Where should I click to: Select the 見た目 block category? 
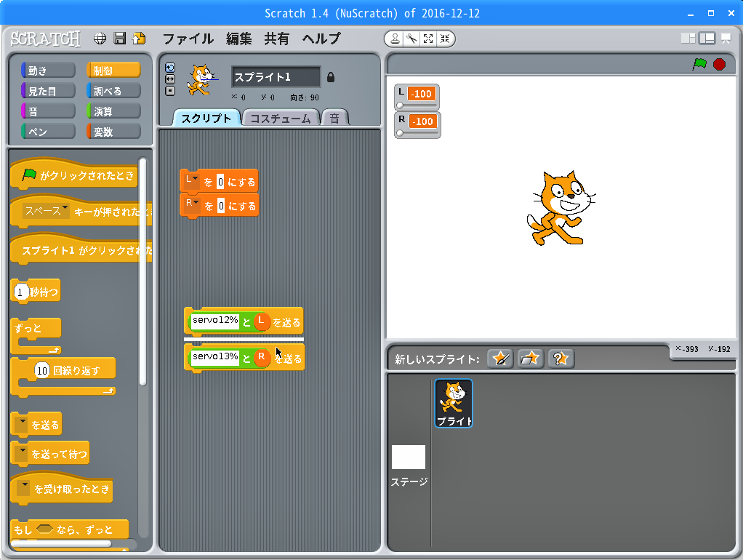coord(48,91)
